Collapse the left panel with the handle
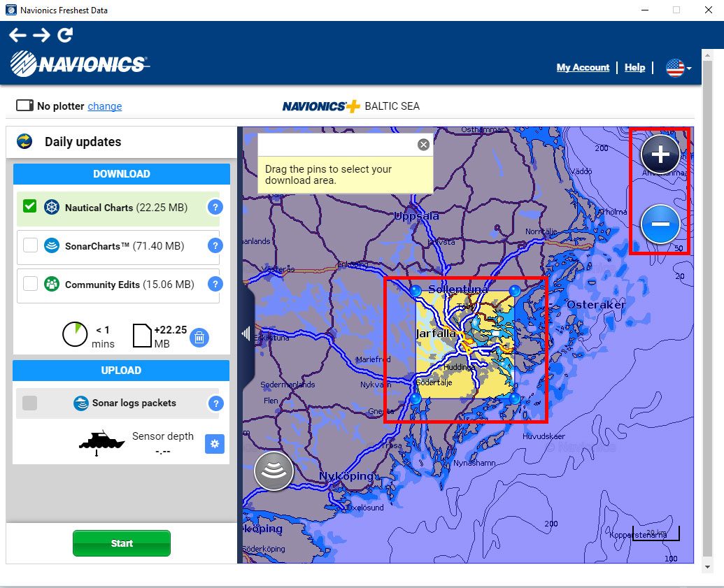The height and width of the screenshot is (588, 724). (246, 334)
